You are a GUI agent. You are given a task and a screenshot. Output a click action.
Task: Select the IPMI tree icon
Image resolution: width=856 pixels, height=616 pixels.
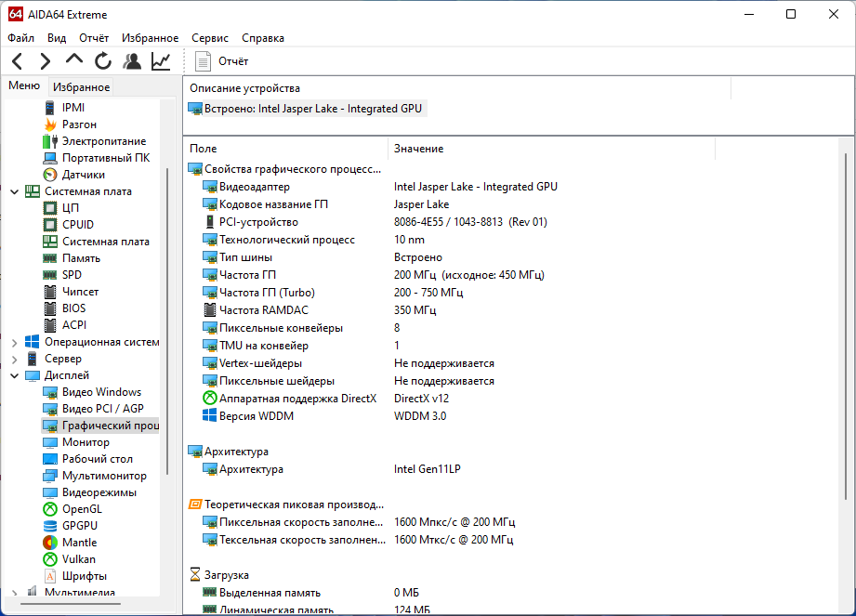click(49, 108)
